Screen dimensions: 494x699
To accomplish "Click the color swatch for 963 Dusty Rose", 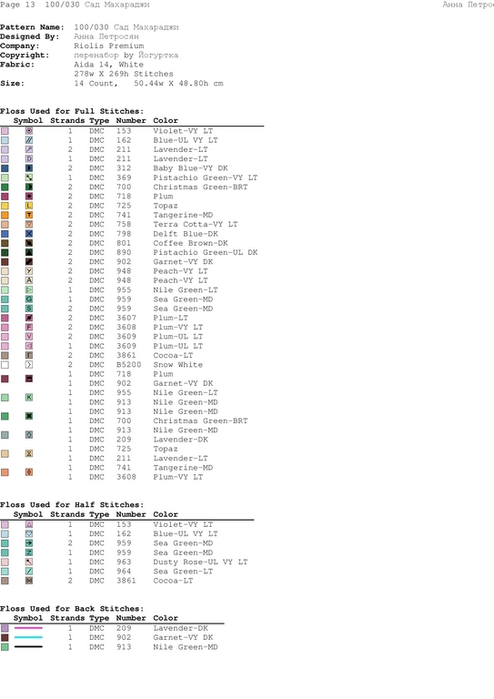I will (5, 562).
